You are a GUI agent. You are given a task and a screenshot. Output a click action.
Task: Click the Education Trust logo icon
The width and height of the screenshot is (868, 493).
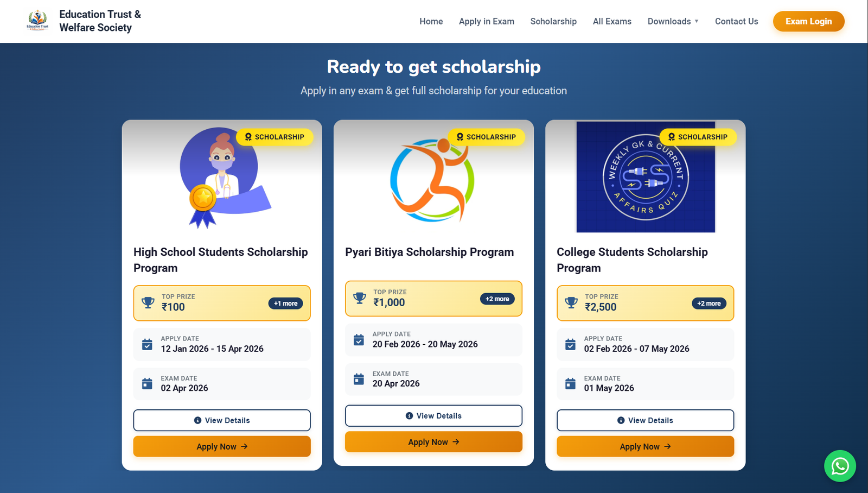(37, 21)
